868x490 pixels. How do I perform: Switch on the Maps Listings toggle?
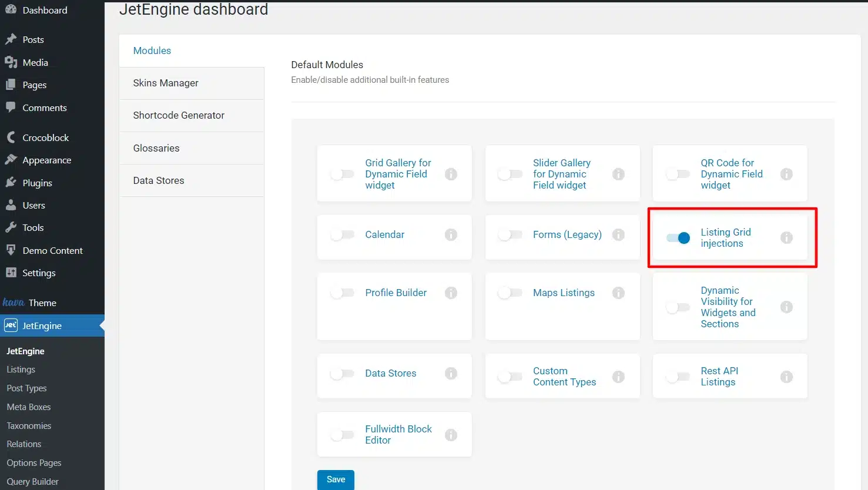(x=510, y=293)
